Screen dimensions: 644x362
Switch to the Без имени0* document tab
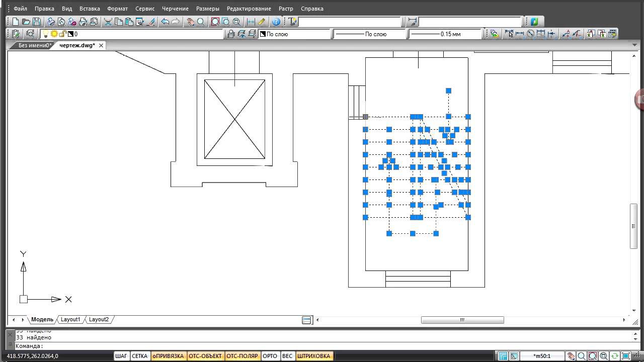click(x=35, y=45)
